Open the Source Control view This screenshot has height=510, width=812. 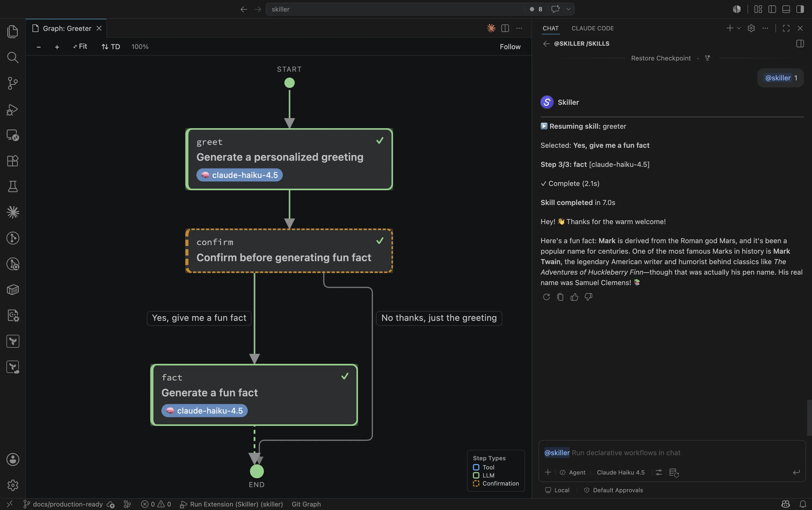[13, 83]
